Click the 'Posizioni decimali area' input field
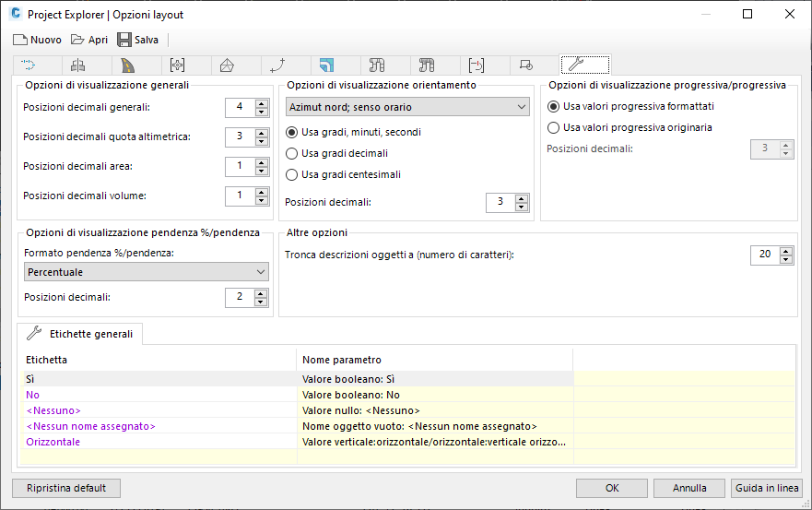This screenshot has height=510, width=812. click(x=239, y=166)
